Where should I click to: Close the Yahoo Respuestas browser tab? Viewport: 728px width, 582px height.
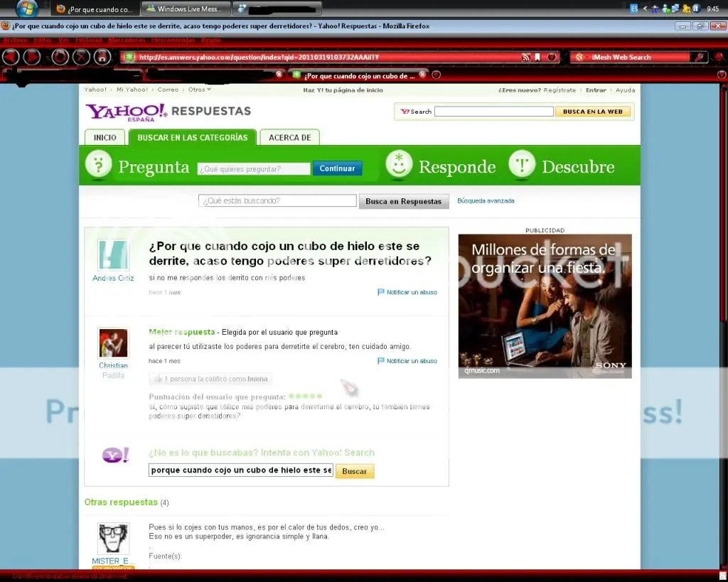(x=422, y=74)
